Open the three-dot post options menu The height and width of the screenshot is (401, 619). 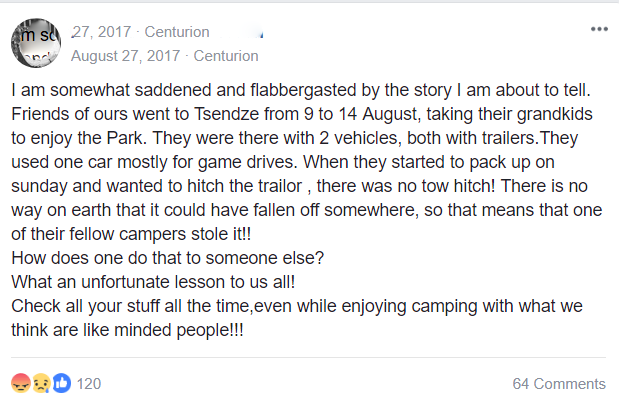click(599, 29)
